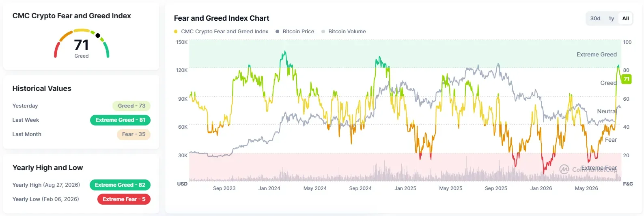
Task: Toggle the Bitcoin Price legend dot
Action: click(277, 32)
